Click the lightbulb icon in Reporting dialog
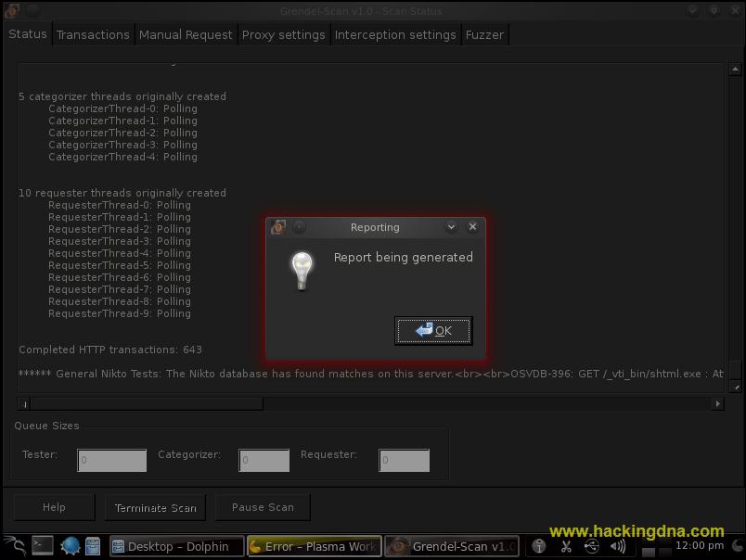The image size is (746, 560). pos(301,272)
